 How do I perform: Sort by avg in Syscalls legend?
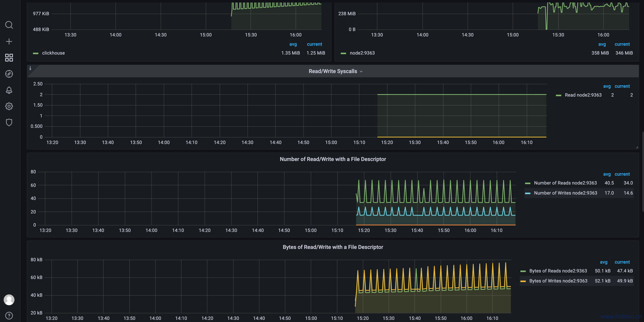[607, 86]
